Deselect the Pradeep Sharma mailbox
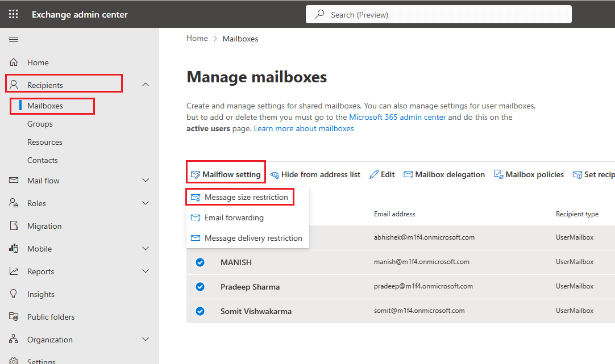Viewport: 615px width, 364px height. pyautogui.click(x=200, y=287)
